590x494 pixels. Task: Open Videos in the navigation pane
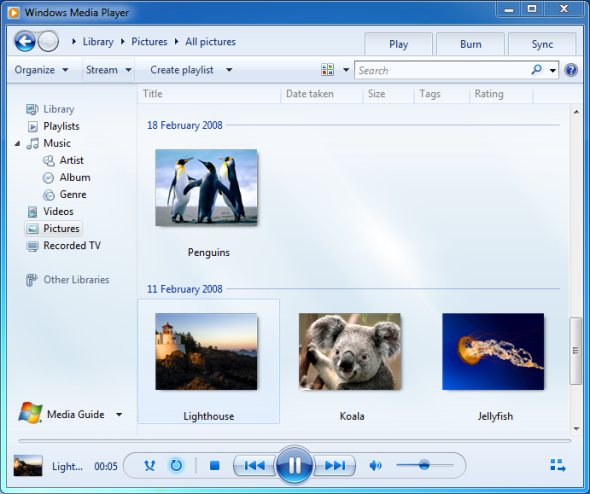58,211
